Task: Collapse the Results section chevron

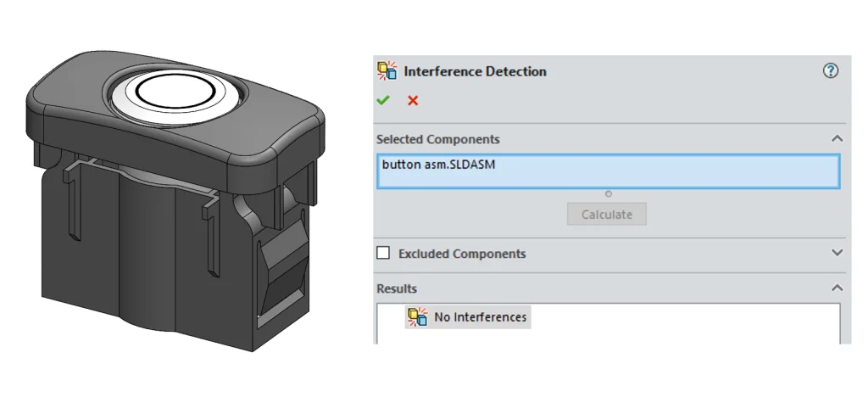Action: [x=837, y=288]
